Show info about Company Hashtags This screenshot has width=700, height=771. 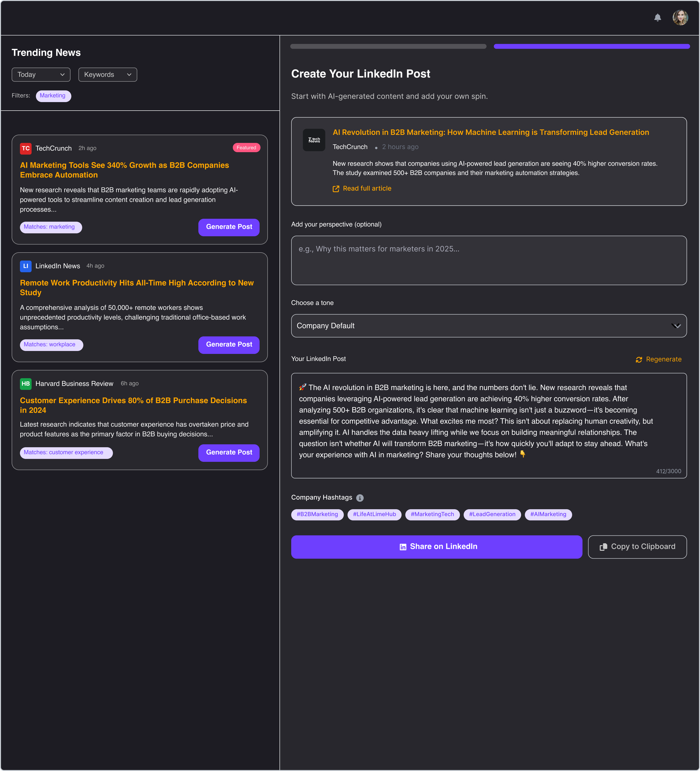(x=360, y=498)
